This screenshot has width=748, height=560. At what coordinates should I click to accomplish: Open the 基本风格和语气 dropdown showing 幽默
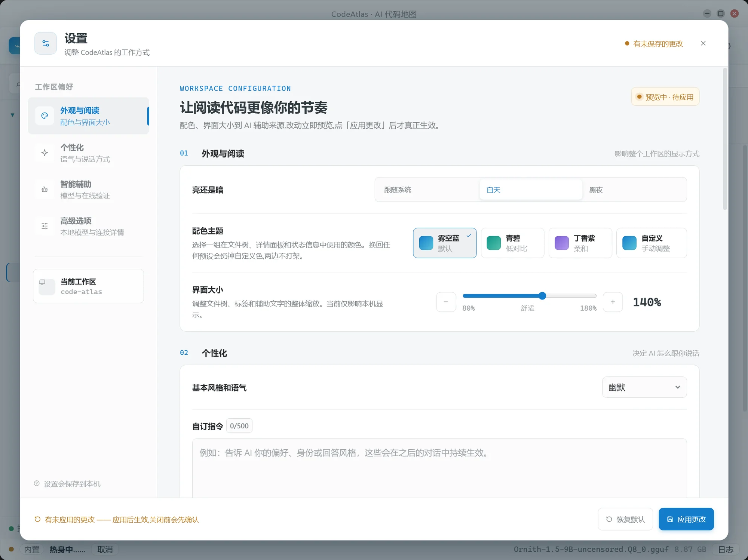pyautogui.click(x=644, y=387)
